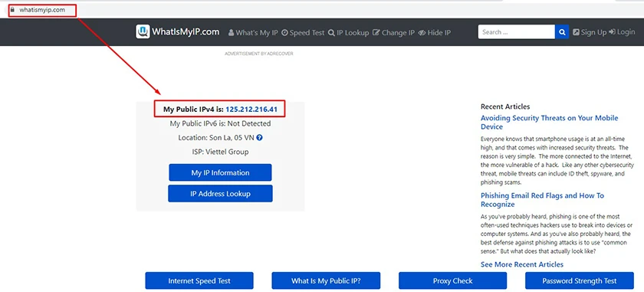
Task: Click the Internet Speed Test button
Action: pyautogui.click(x=199, y=281)
